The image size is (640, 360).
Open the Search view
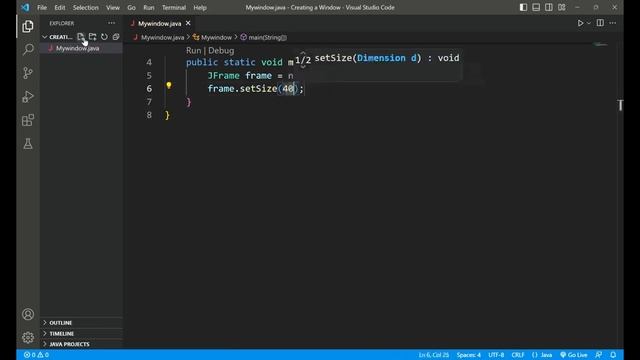[28, 49]
